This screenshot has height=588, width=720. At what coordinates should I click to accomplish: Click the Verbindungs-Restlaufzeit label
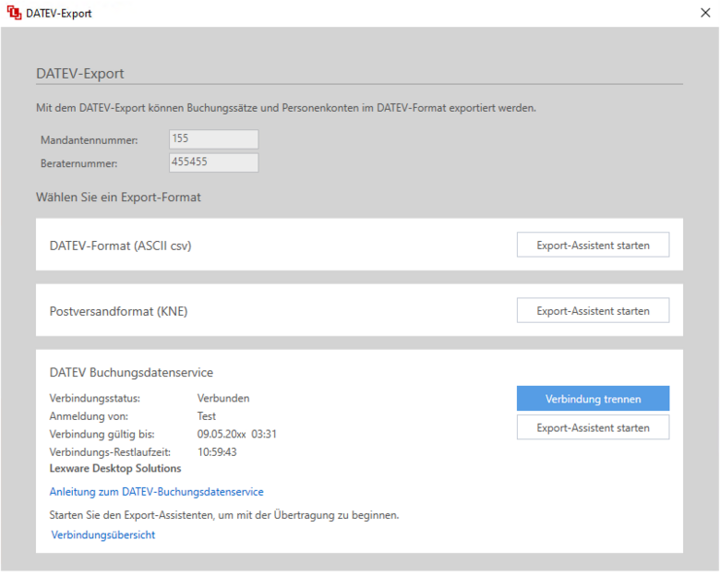(110, 452)
